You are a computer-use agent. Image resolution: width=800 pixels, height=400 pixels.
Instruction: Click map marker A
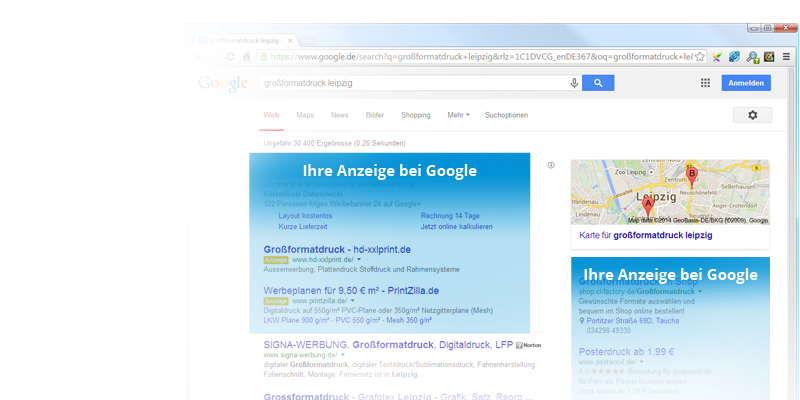click(648, 207)
